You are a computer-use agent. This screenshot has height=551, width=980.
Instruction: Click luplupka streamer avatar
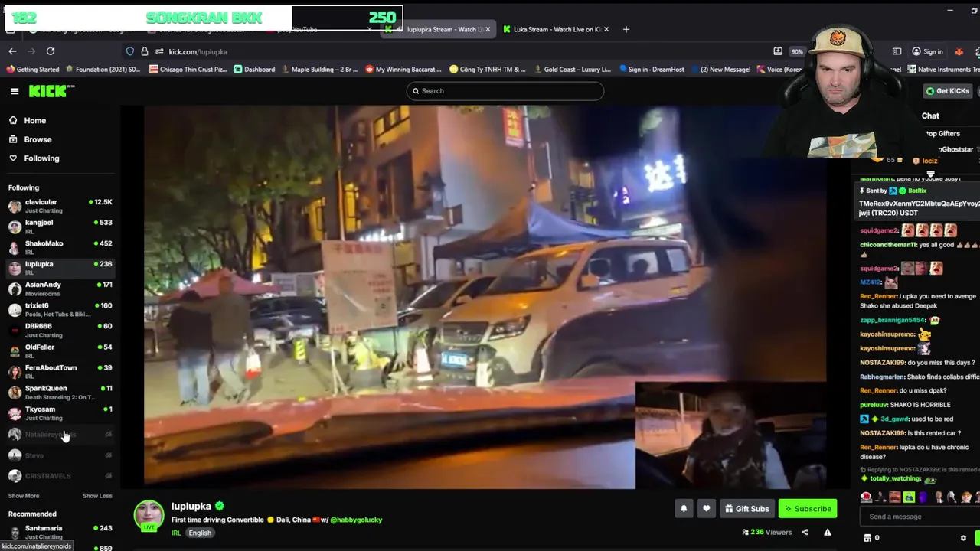[149, 515]
